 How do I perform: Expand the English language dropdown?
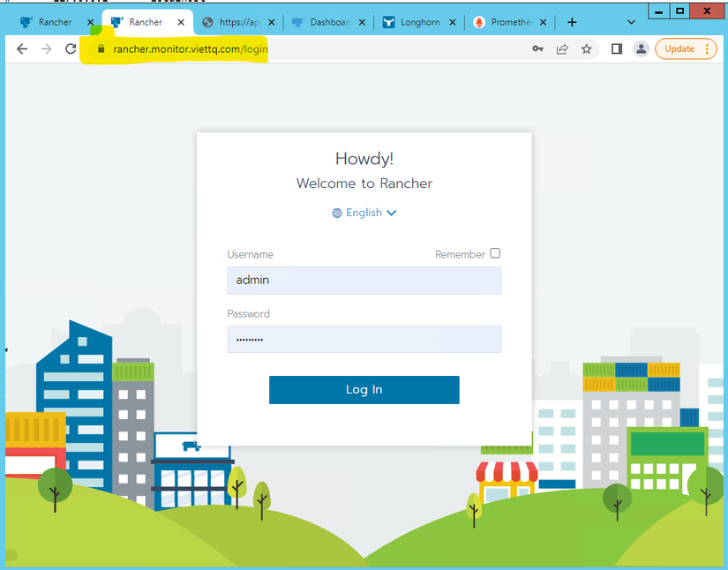pos(364,213)
